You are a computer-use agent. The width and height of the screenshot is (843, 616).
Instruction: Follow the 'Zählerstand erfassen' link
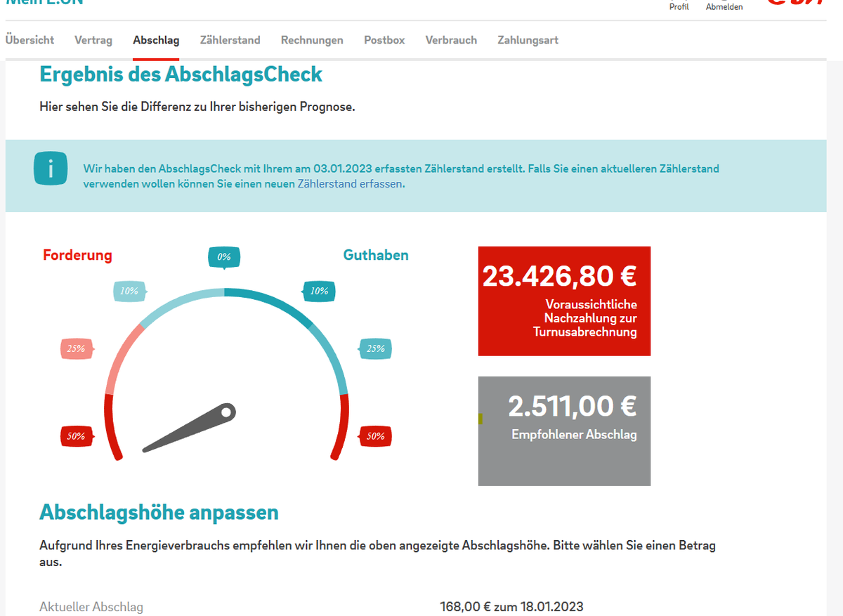[351, 184]
